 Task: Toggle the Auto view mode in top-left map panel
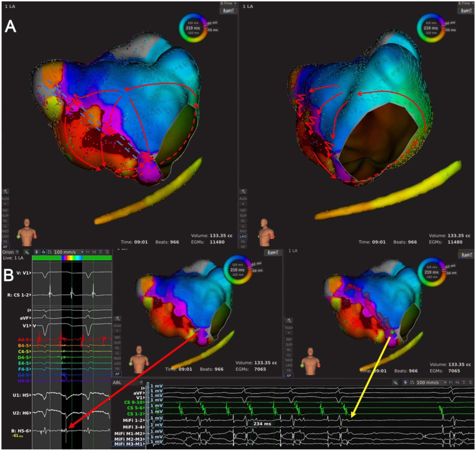point(5,198)
